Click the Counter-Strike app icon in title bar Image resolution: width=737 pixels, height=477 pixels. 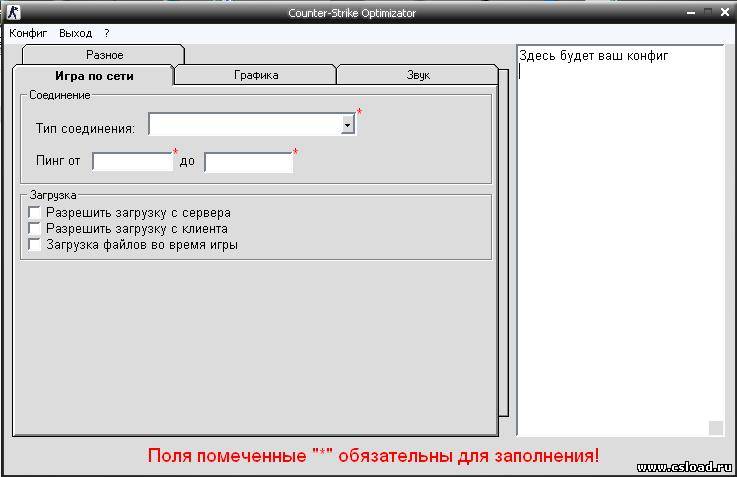[13, 13]
